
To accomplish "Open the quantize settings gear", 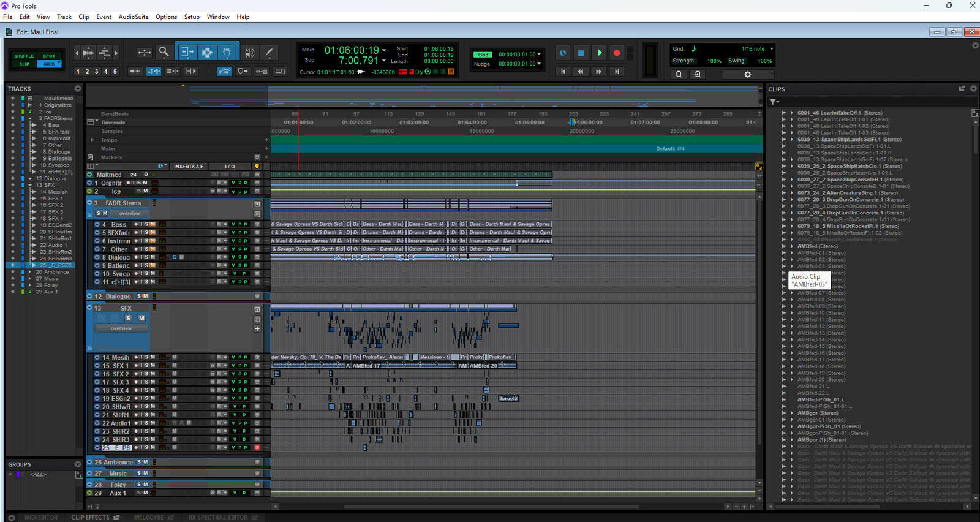I will click(747, 74).
